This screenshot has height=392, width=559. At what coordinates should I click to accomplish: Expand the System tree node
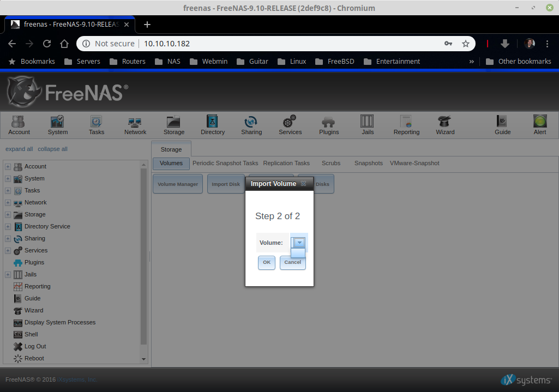[8, 178]
